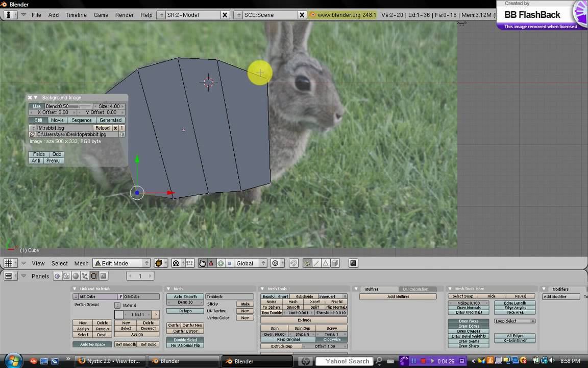Screen dimensions: 588x368
Task: Open the SR:2-Model screen selector arrows
Action: 162,15
